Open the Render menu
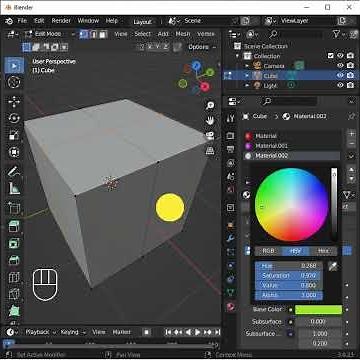 coord(61,21)
